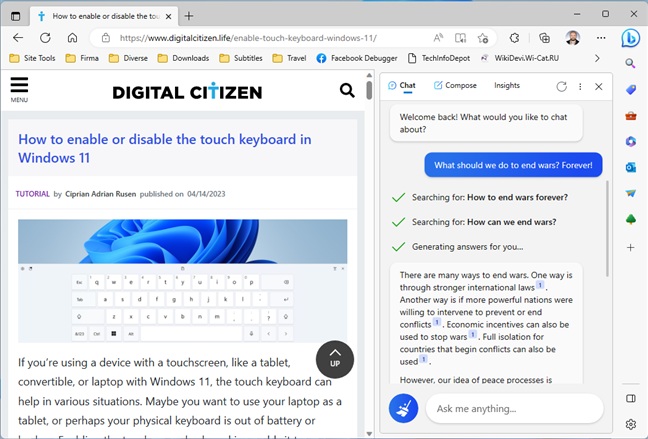Click the UP scroll-to-top button

[x=335, y=359]
